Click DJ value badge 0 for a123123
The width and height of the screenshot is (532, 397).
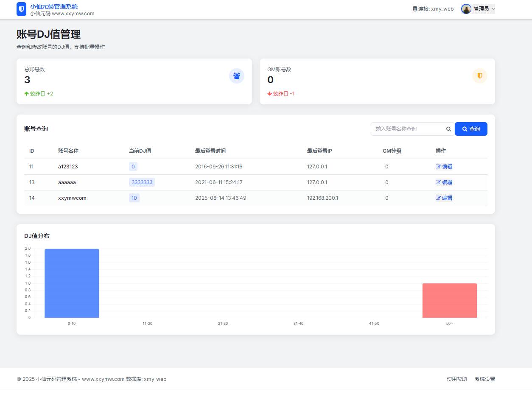click(133, 167)
